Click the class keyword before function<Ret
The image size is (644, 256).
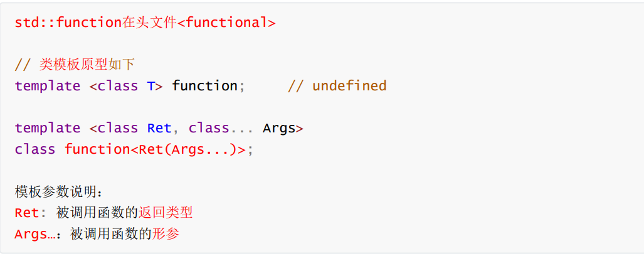tap(35, 149)
